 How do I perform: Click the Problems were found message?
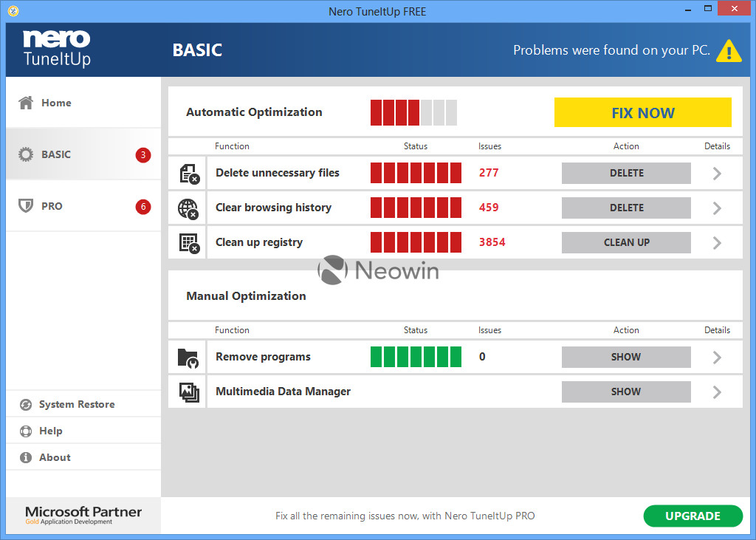point(611,50)
